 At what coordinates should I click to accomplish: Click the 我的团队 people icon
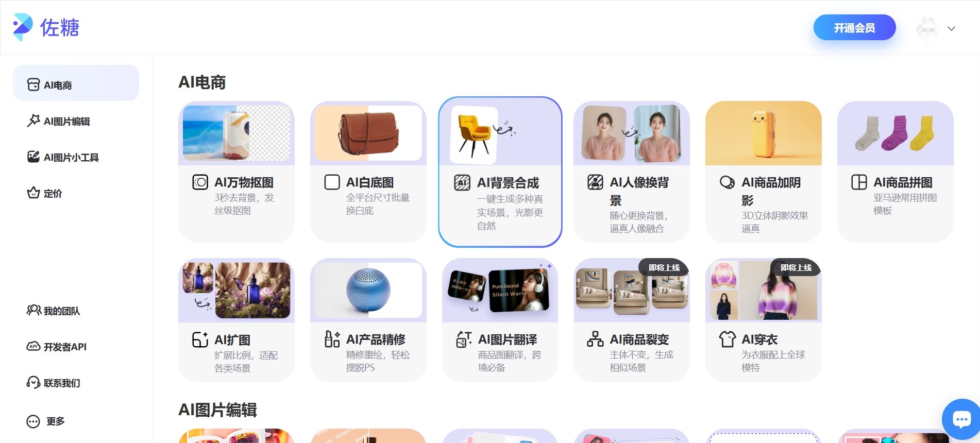coord(33,310)
